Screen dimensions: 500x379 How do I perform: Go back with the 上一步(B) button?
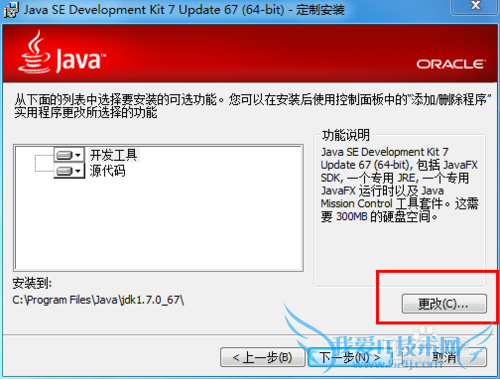[x=263, y=357]
